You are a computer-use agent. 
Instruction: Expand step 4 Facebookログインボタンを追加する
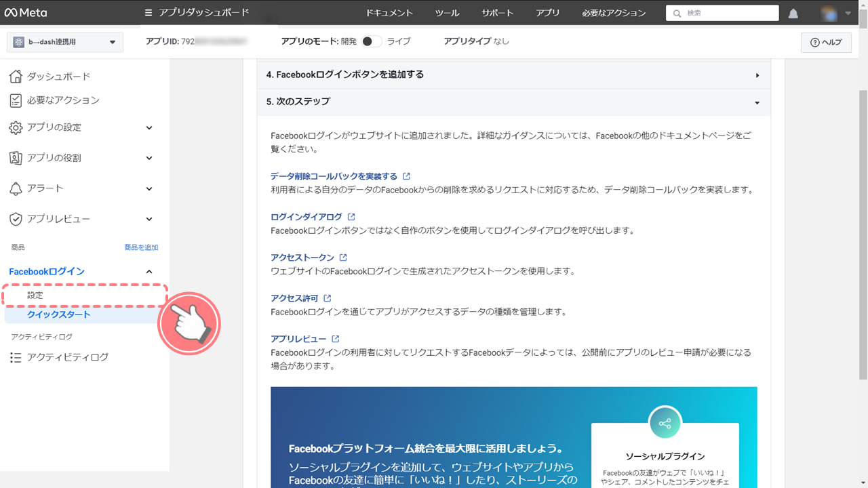[514, 75]
